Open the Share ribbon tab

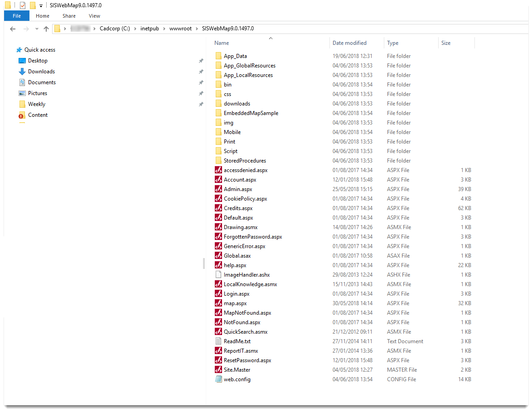point(68,16)
